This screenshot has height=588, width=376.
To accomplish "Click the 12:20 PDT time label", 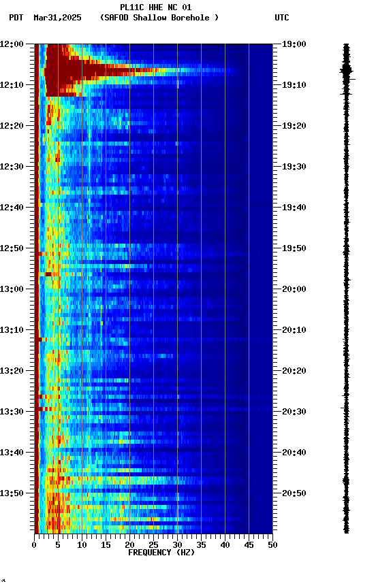I will pos(12,126).
